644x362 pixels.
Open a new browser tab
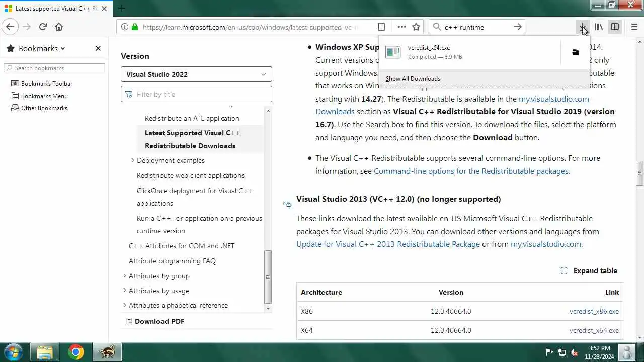[x=121, y=8]
